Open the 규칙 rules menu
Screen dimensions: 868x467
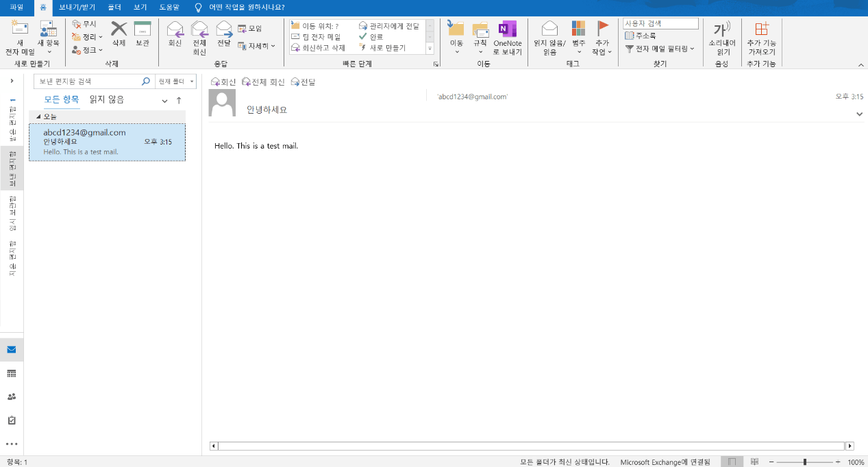(480, 38)
